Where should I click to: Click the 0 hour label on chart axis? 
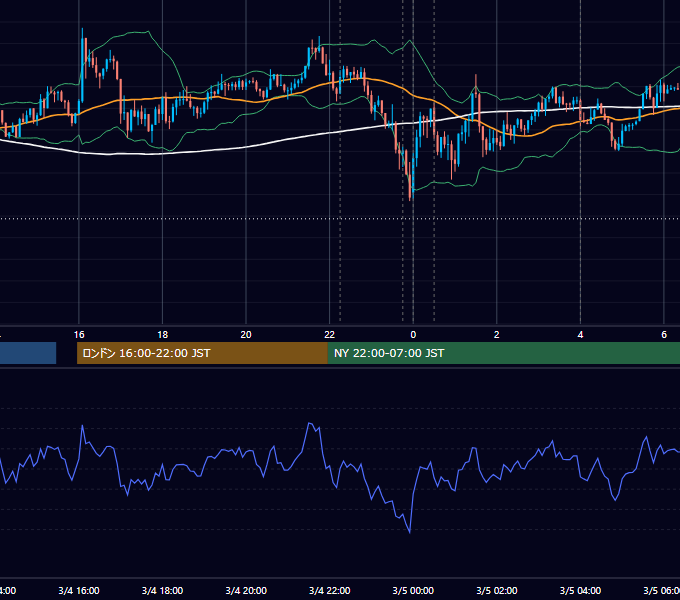(x=413, y=335)
